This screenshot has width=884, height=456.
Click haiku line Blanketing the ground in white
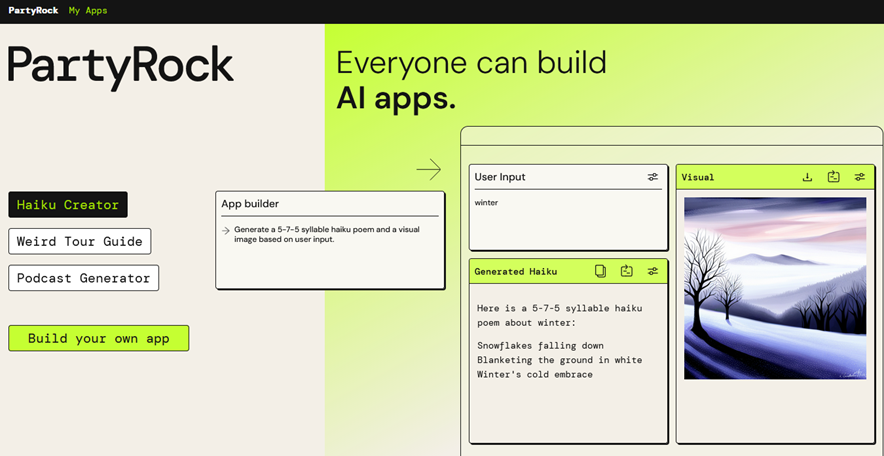559,360
